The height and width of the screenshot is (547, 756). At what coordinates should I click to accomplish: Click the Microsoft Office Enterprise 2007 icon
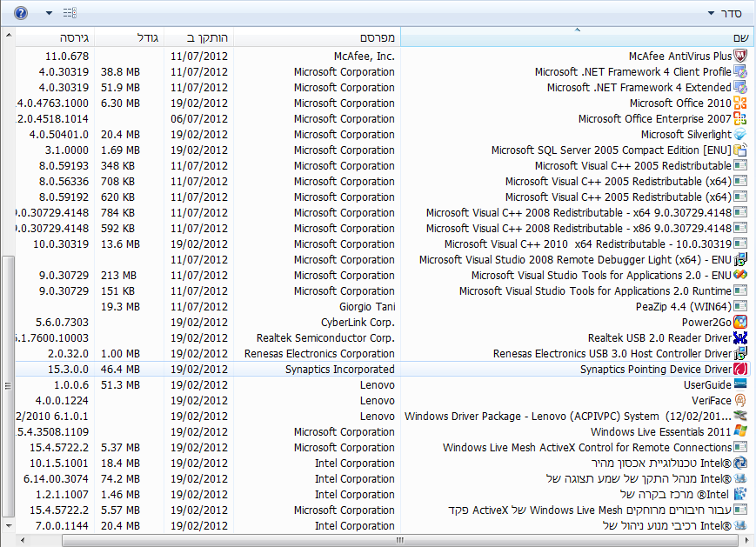(740, 118)
